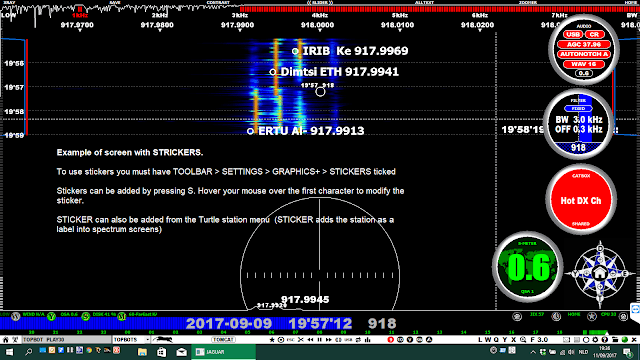Click the BW 3.0 kHz filter readout
The image size is (640, 360).
pyautogui.click(x=579, y=120)
